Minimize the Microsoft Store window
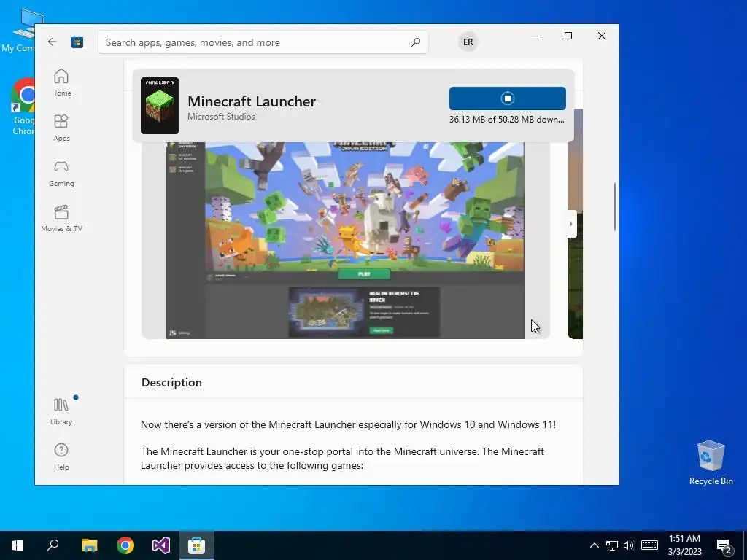Viewport: 747px width, 560px height. [x=535, y=36]
